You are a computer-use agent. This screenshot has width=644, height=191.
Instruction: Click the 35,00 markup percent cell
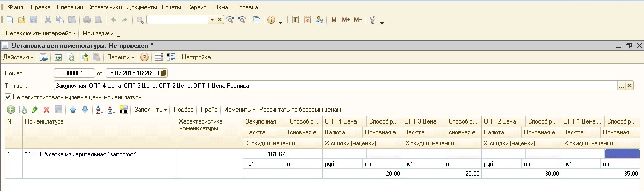point(600,174)
